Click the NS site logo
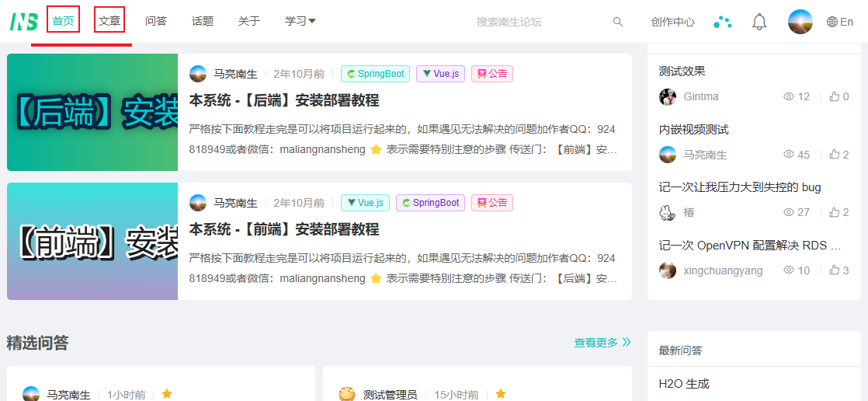 tap(23, 22)
